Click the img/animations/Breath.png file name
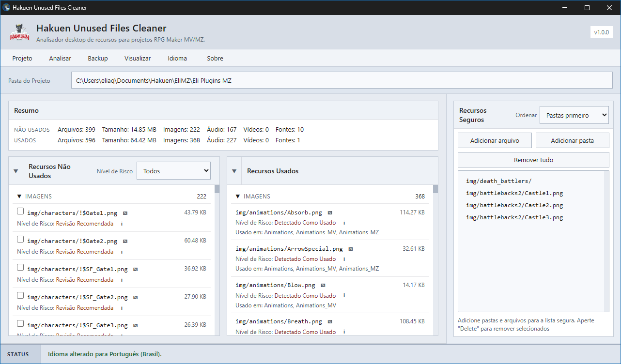The width and height of the screenshot is (621, 364). click(279, 321)
